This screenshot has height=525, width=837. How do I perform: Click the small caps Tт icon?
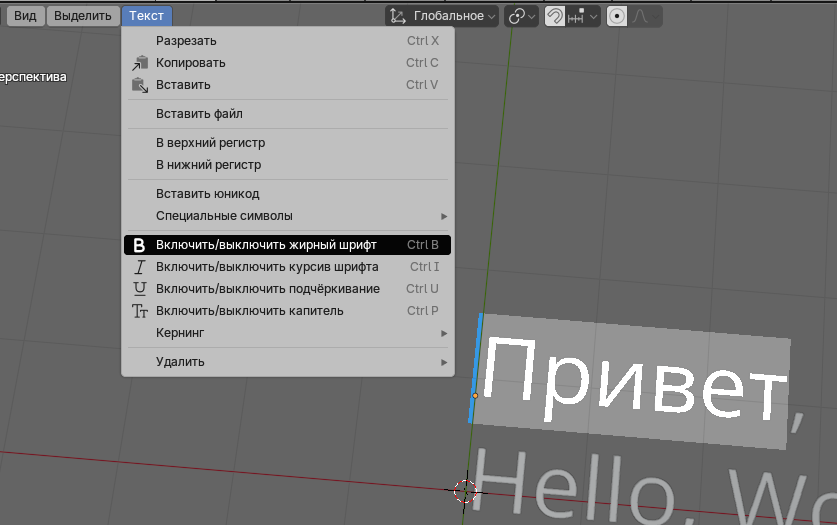click(x=140, y=311)
